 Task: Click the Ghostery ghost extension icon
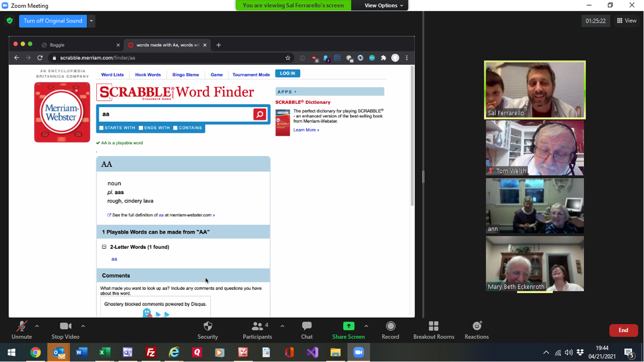[x=326, y=58]
